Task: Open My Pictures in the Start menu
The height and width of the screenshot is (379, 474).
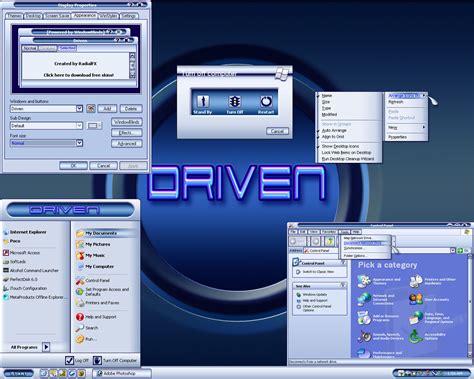Action: [x=93, y=244]
